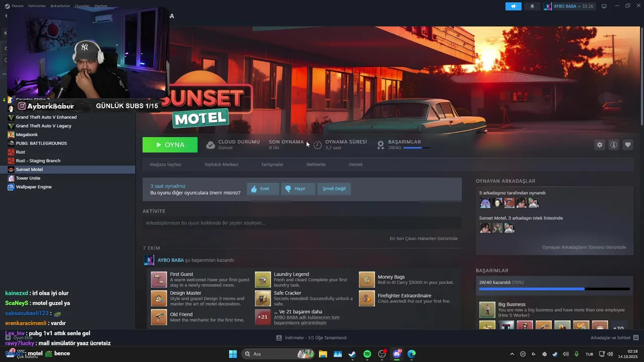644x362 pixels.
Task: Open the Görünüm menu
Action: pos(37,6)
